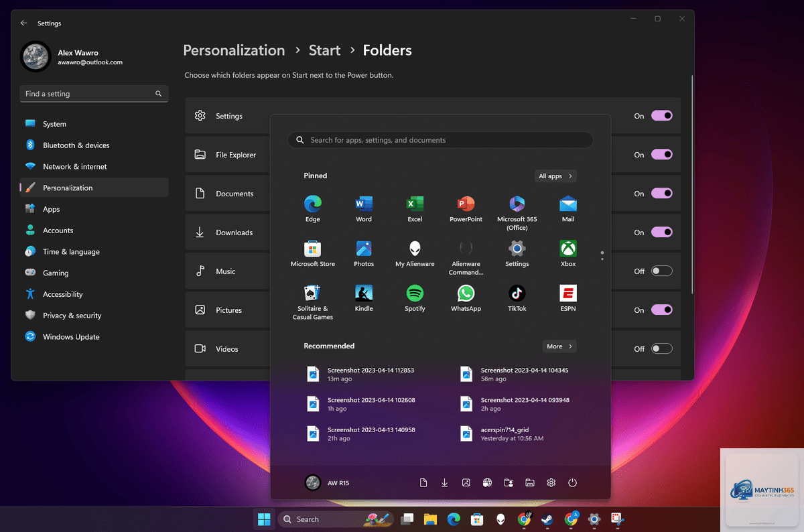Launch PowerPoint from pinned apps
Screen dimensions: 804x532
(466, 208)
